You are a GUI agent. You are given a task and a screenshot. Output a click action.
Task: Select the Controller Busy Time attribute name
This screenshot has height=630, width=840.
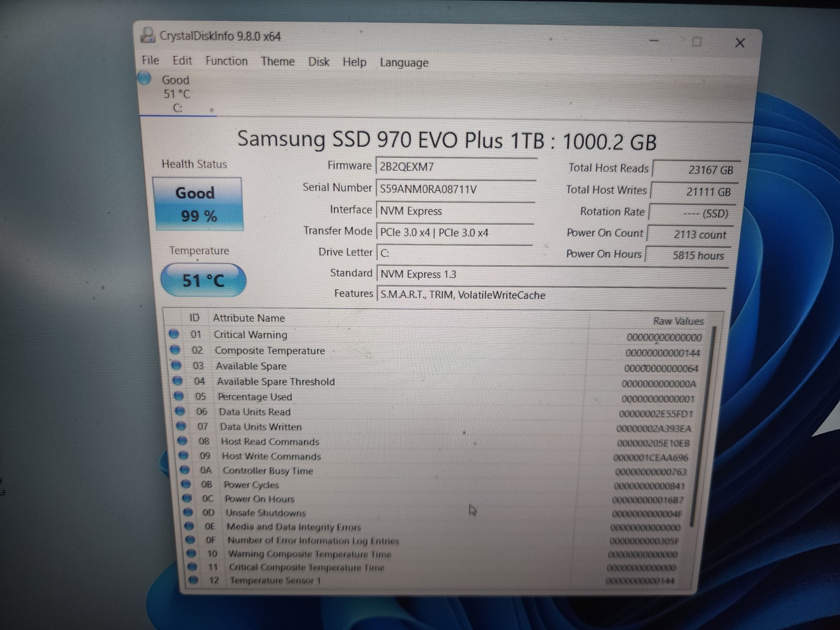click(268, 470)
